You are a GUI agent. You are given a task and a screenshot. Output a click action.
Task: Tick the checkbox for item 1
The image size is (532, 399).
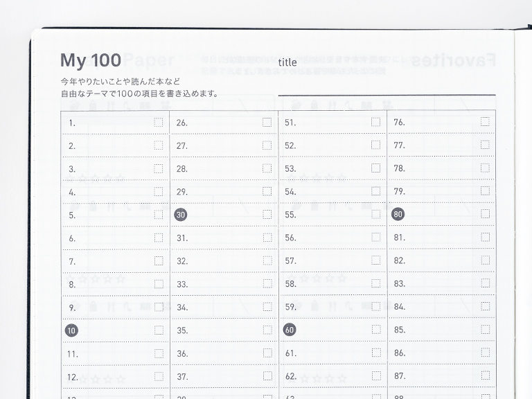click(x=159, y=122)
